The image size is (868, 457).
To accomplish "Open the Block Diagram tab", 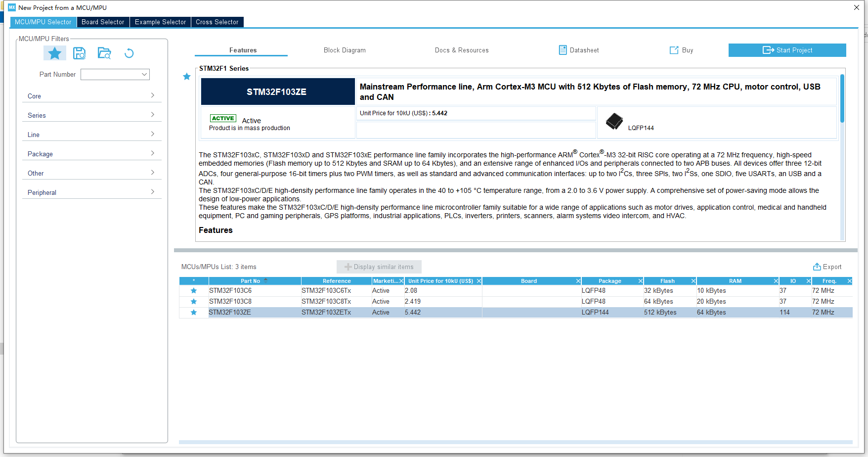I will click(345, 50).
